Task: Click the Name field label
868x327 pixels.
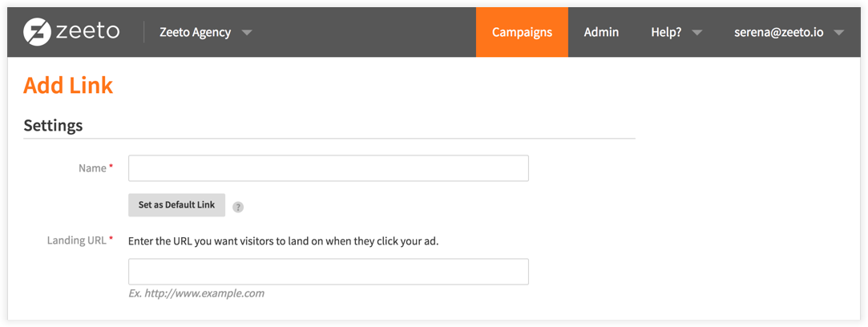Action: click(x=92, y=168)
